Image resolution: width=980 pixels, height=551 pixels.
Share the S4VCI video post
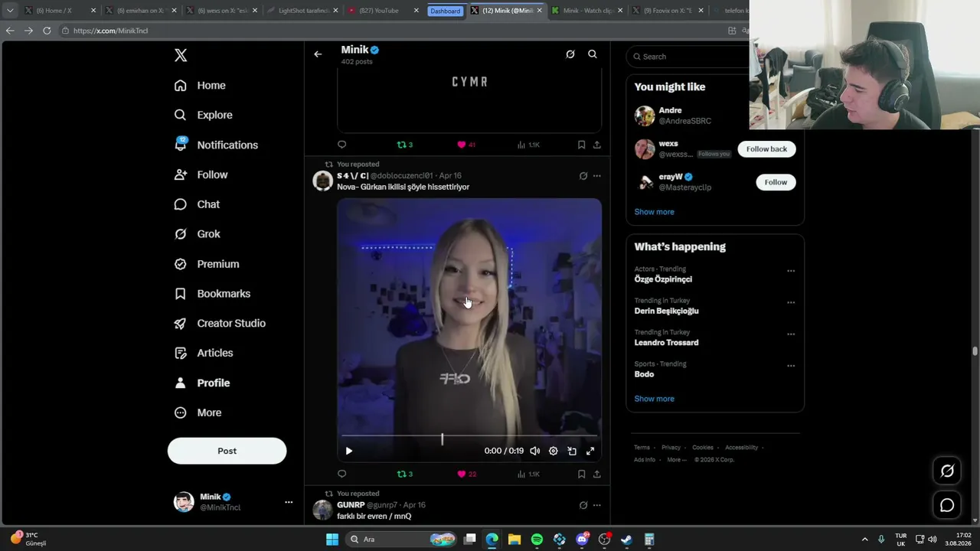597,474
